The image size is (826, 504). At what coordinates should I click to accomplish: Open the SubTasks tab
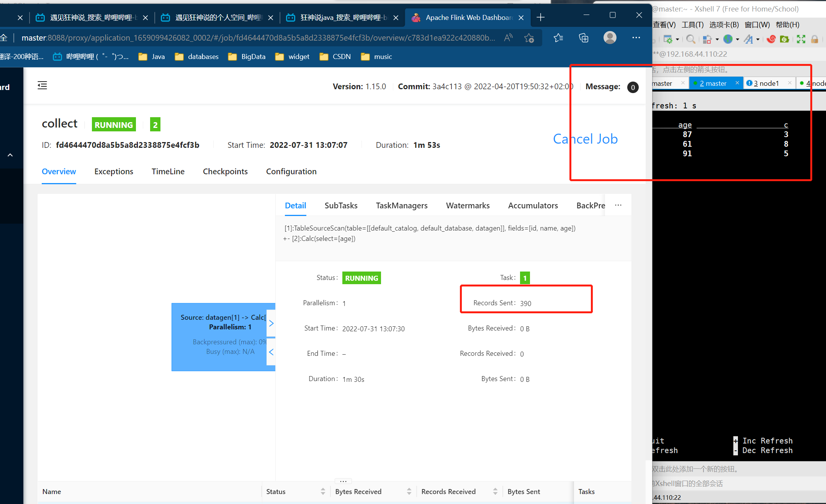coord(341,206)
